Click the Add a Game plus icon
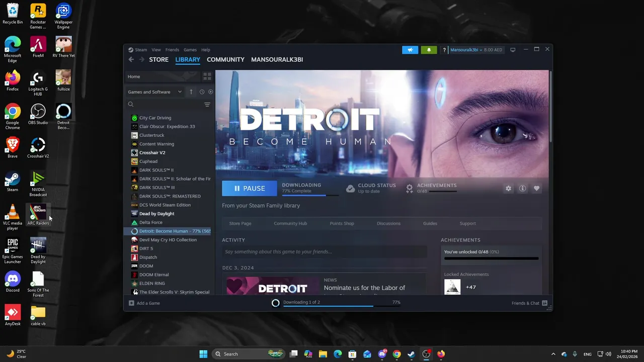The width and height of the screenshot is (644, 362). tap(131, 303)
